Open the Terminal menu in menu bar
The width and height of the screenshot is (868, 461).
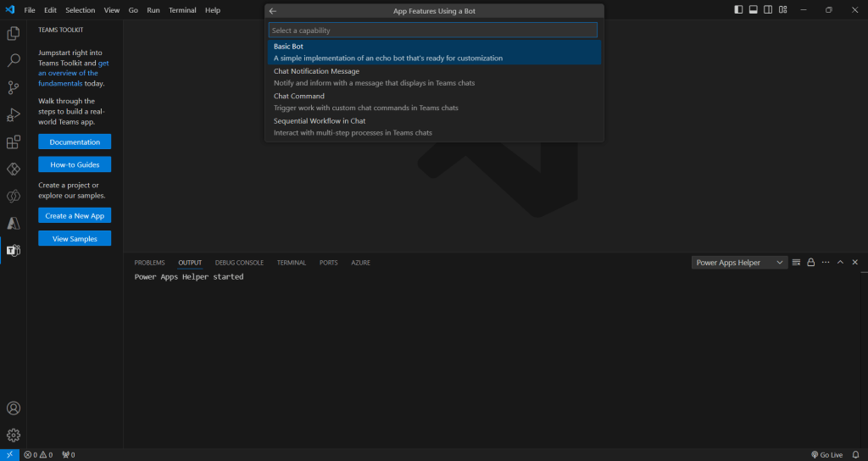point(181,10)
